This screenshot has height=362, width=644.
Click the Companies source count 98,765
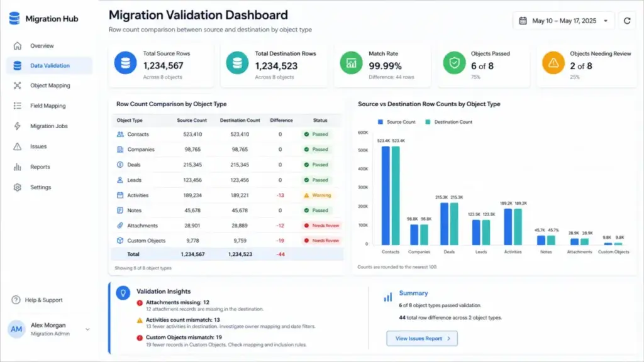coord(192,150)
